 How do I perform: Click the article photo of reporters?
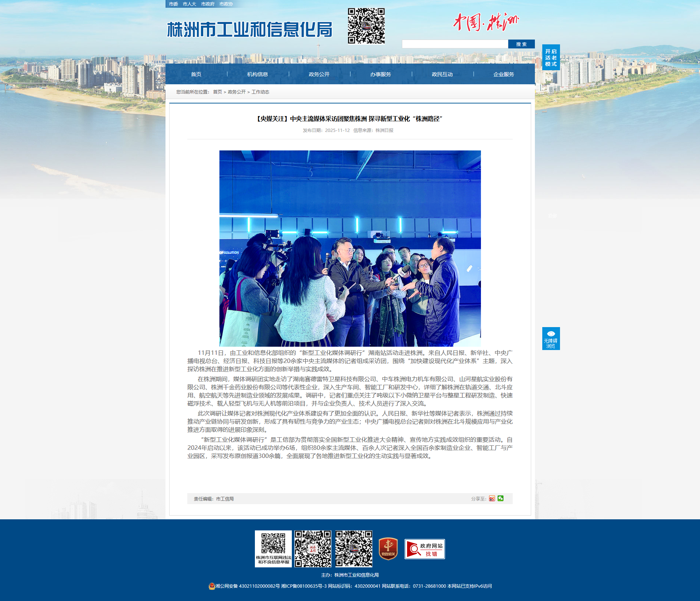click(x=350, y=248)
